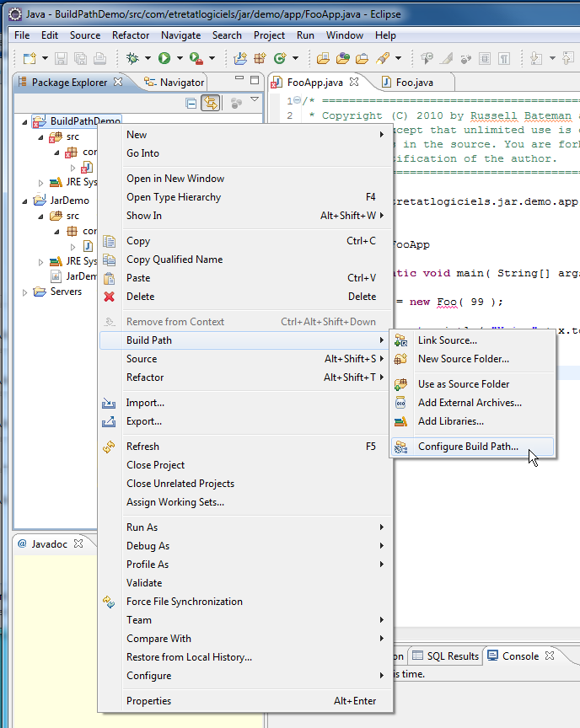The width and height of the screenshot is (580, 728).
Task: Collapse the comment fold on line 1
Action: point(298,101)
